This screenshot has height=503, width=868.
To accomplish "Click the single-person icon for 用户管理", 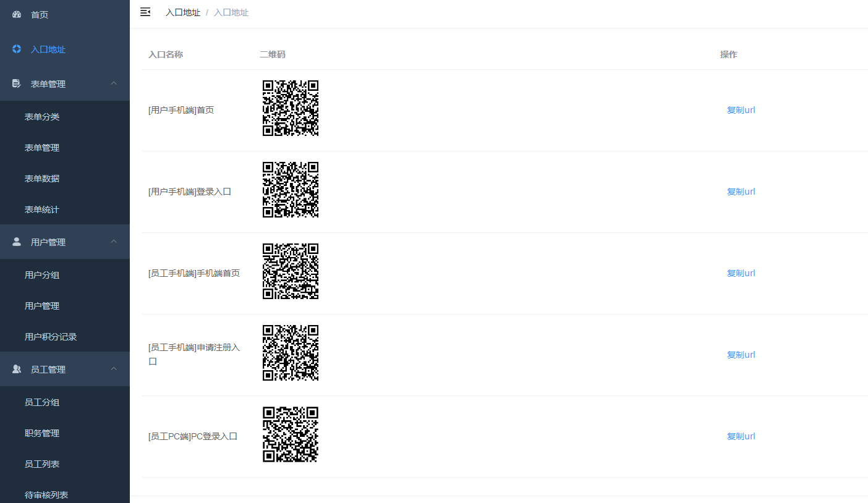I will (16, 242).
